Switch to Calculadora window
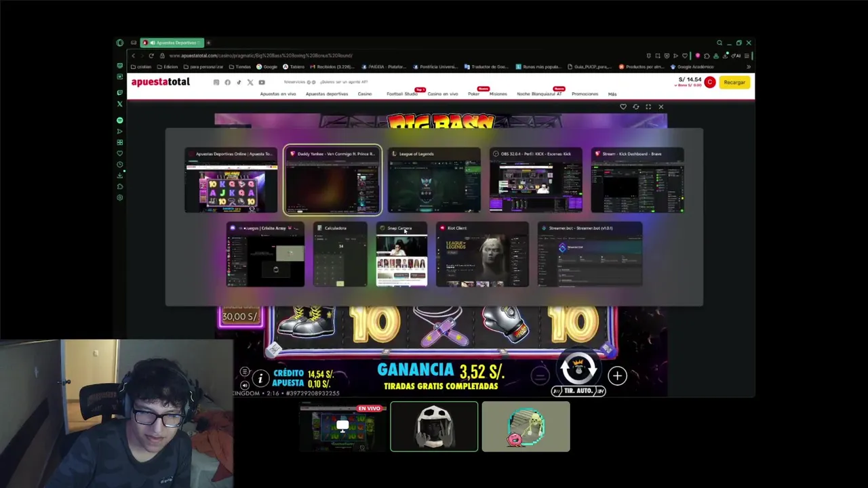 click(340, 255)
